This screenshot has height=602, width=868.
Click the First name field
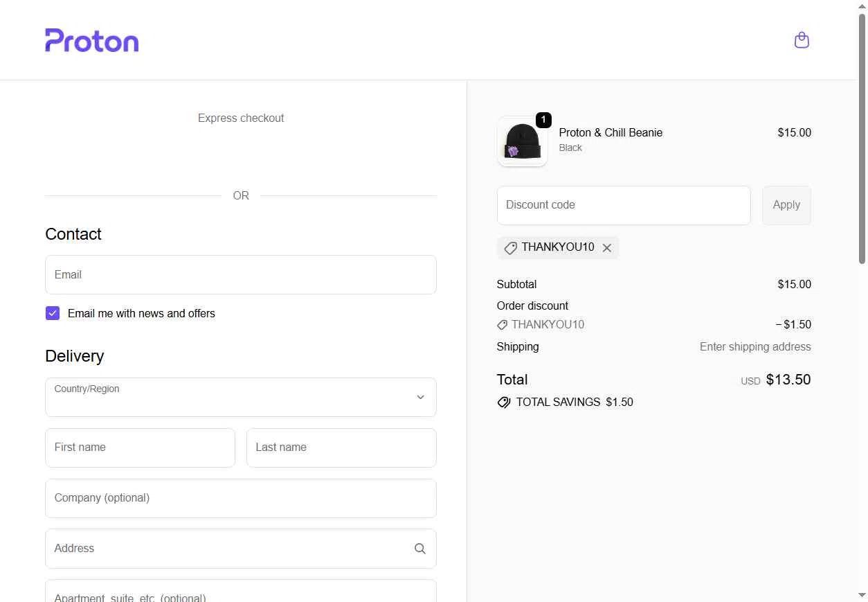pos(140,448)
